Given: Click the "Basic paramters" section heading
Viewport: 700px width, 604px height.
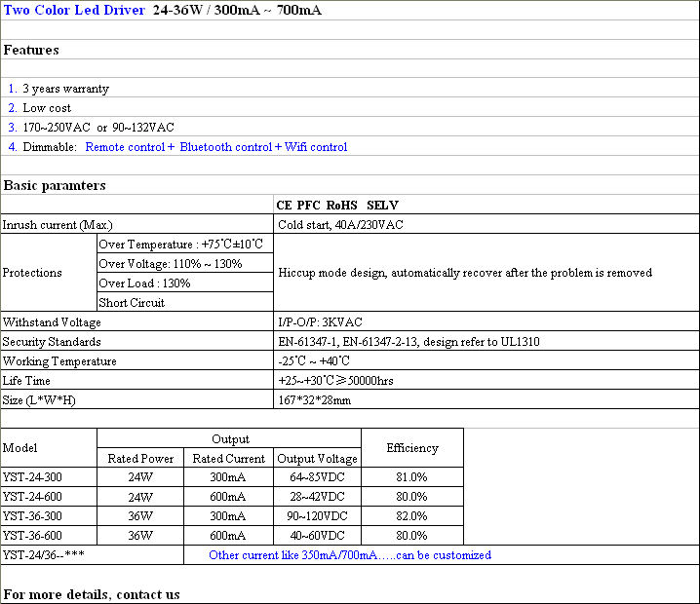Looking at the screenshot, I should (x=55, y=185).
